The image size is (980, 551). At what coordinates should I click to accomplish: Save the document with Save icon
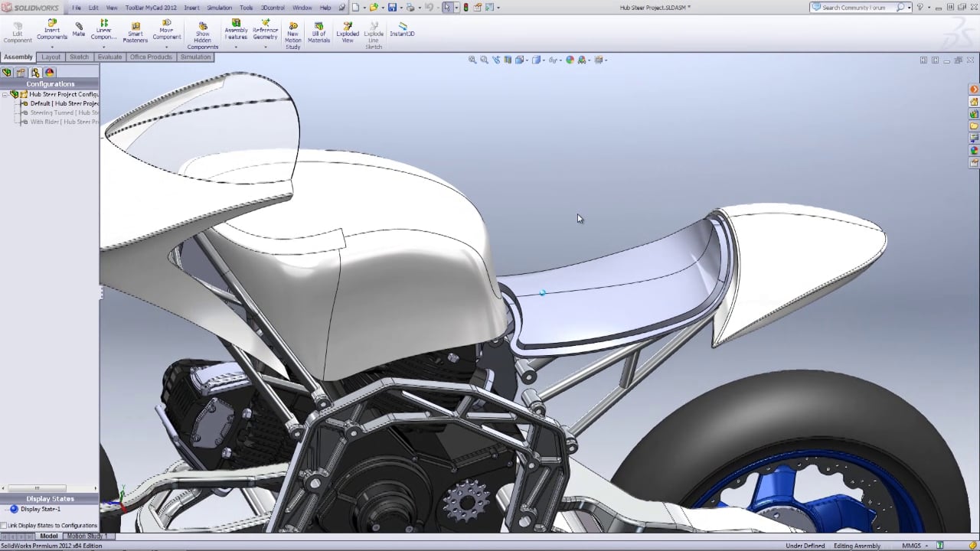point(392,8)
